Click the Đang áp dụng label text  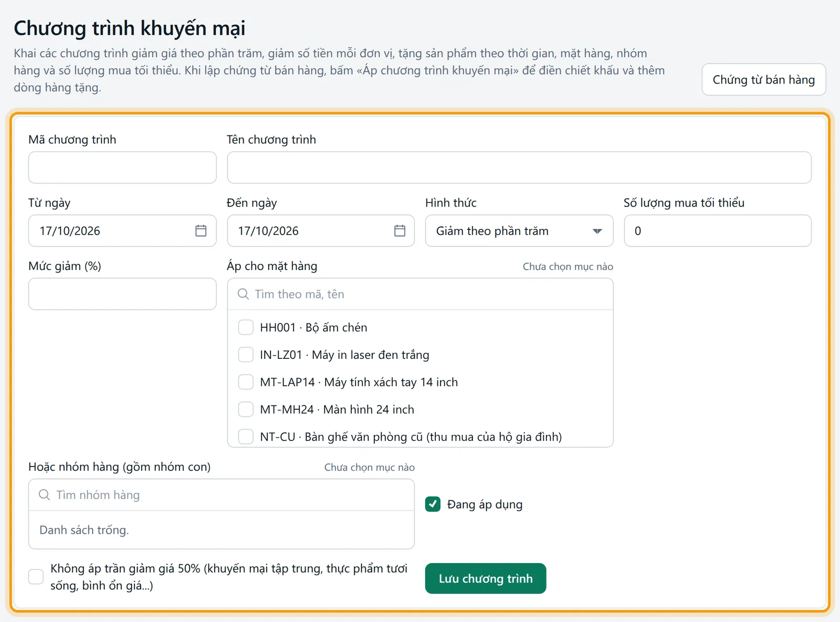pos(485,504)
